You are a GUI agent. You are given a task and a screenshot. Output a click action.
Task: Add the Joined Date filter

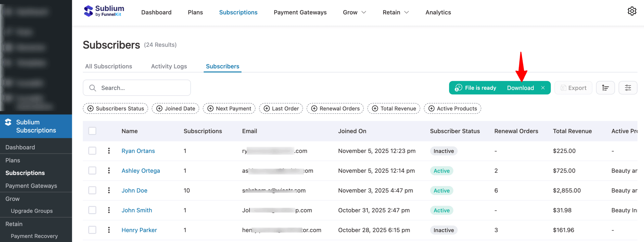click(x=175, y=108)
